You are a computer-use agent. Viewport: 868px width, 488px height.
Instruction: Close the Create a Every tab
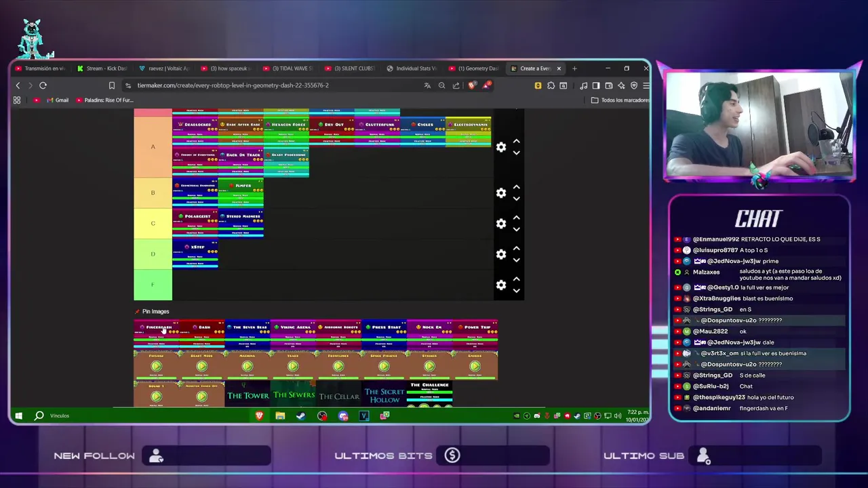[x=559, y=68]
